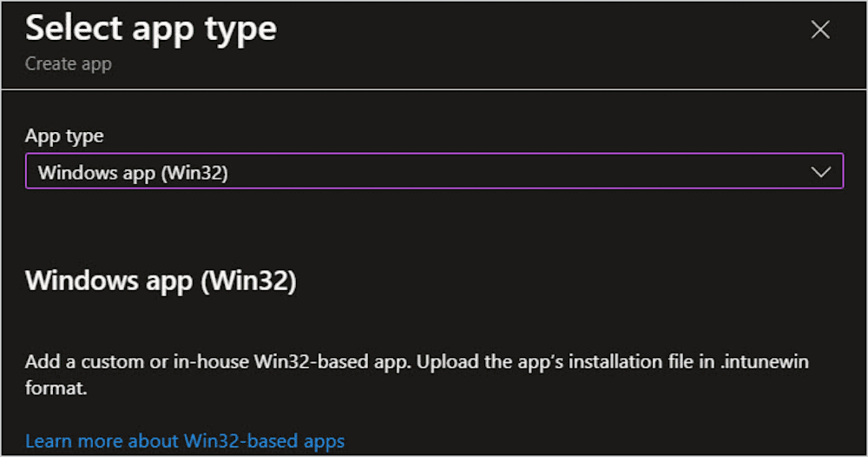Close the Select app type panel

coord(820,30)
